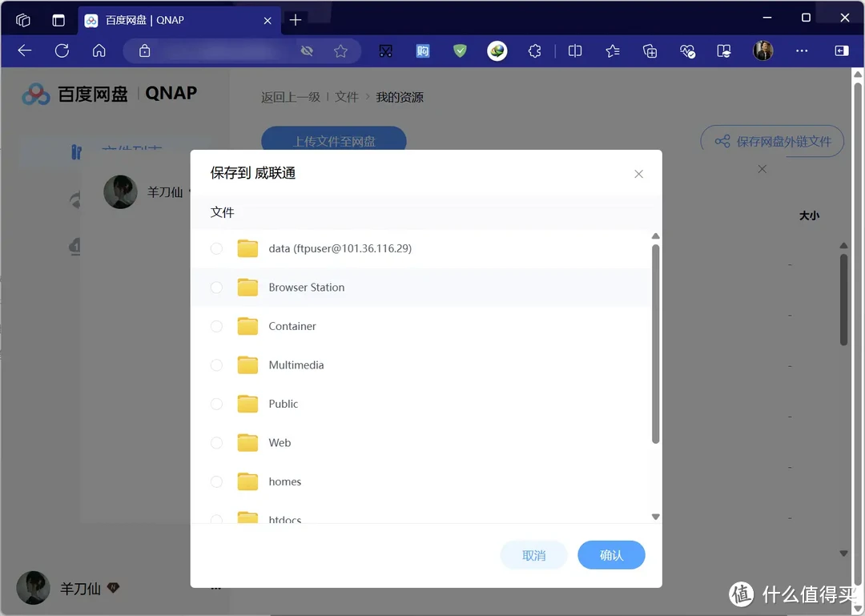
Task: Select radio button for Web folder
Action: tap(217, 443)
